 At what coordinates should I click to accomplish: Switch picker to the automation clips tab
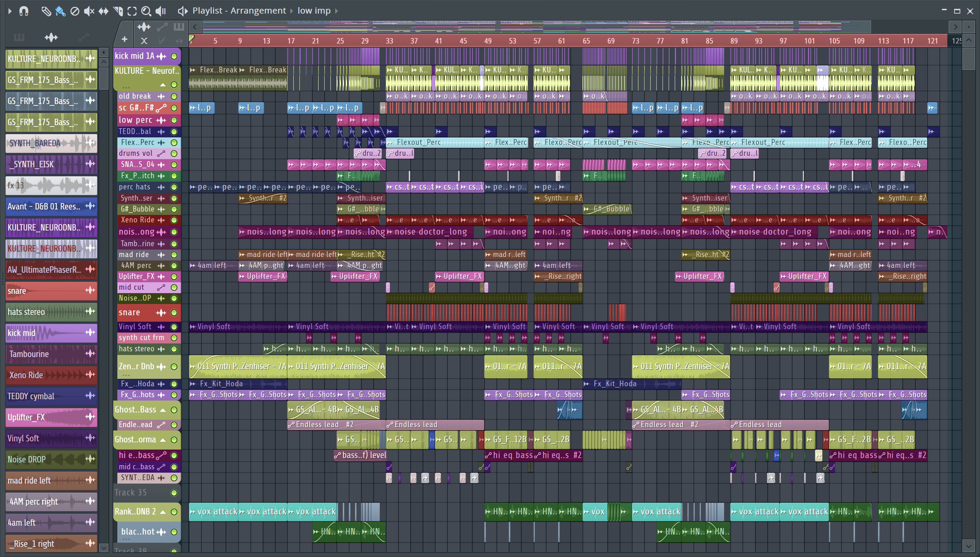pos(83,37)
